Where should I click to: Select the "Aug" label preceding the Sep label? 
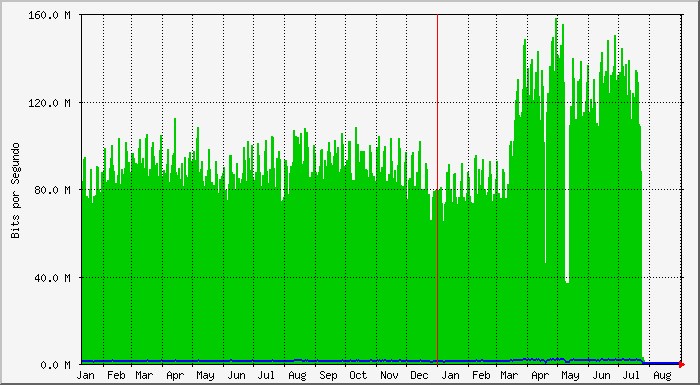tap(297, 376)
